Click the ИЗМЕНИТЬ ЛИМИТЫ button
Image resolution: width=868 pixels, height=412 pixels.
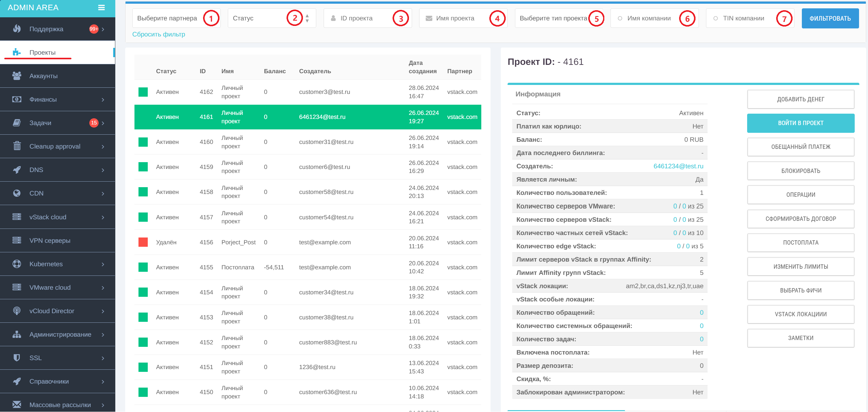800,267
